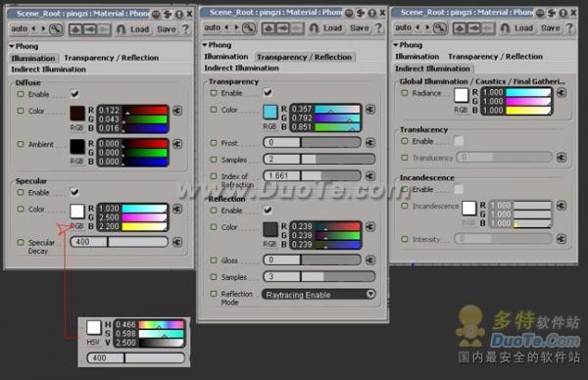Switch to Illumination tab in the Transparency window
Viewport: 588px width, 380px height.
click(x=226, y=57)
